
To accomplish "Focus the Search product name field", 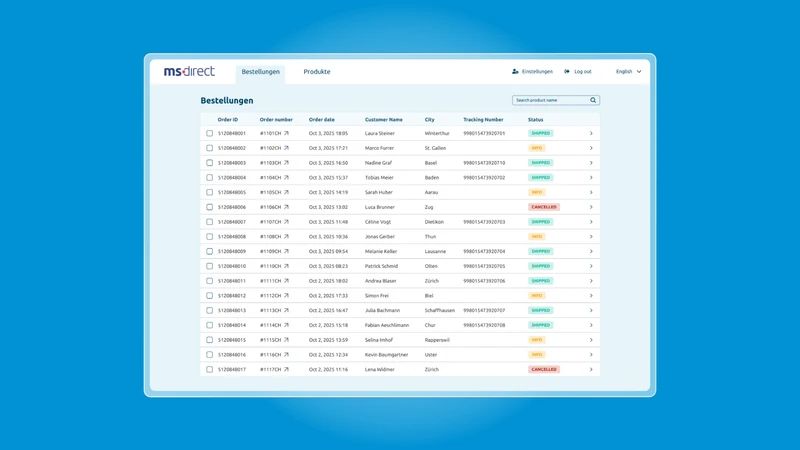I will (551, 100).
